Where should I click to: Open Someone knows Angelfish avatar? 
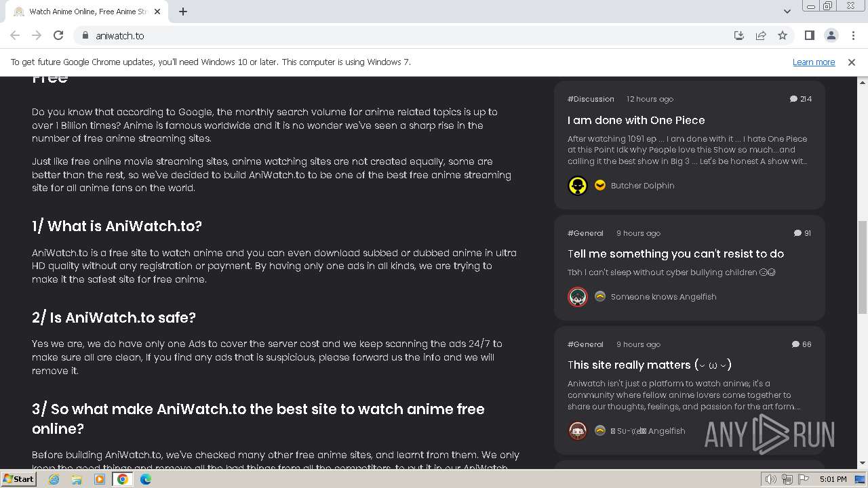click(578, 297)
